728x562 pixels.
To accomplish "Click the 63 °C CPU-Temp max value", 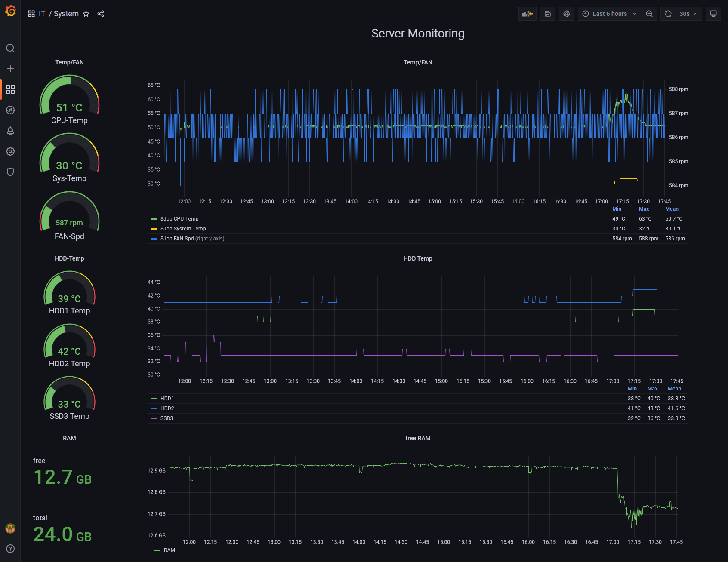I will 645,219.
